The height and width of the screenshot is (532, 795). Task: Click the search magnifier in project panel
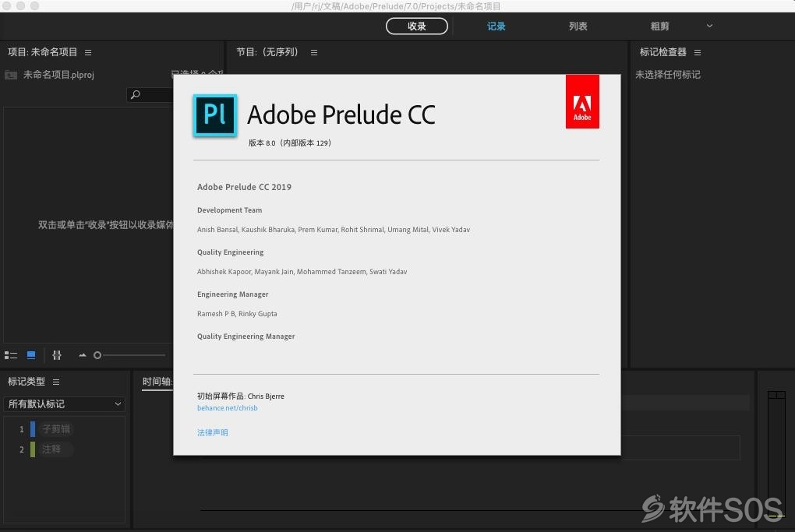point(136,95)
